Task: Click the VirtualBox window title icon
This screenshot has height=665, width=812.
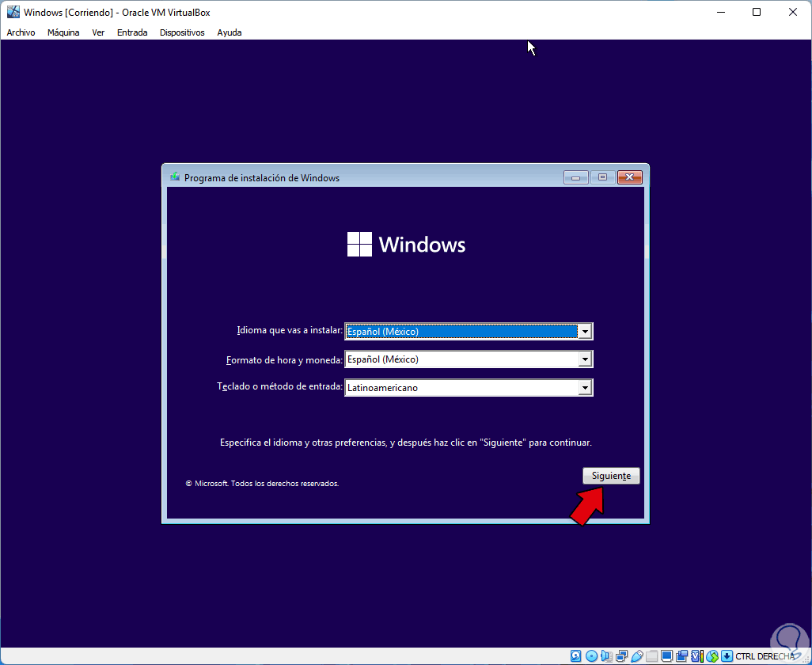Action: point(13,12)
